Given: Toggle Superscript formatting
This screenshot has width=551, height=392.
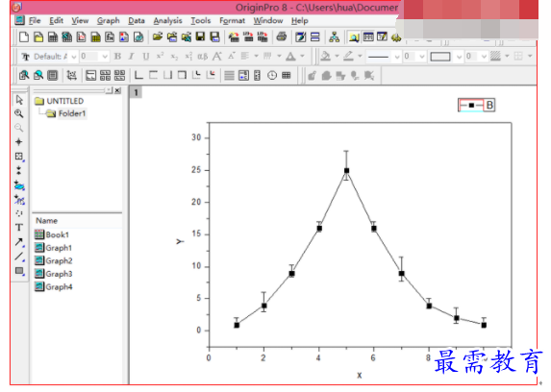Looking at the screenshot, I should tap(161, 56).
